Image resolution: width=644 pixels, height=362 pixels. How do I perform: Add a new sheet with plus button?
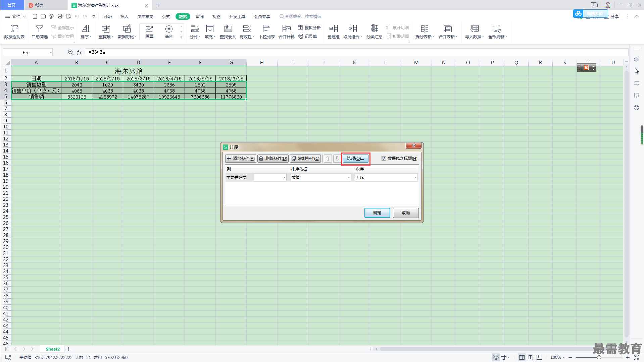[68, 349]
